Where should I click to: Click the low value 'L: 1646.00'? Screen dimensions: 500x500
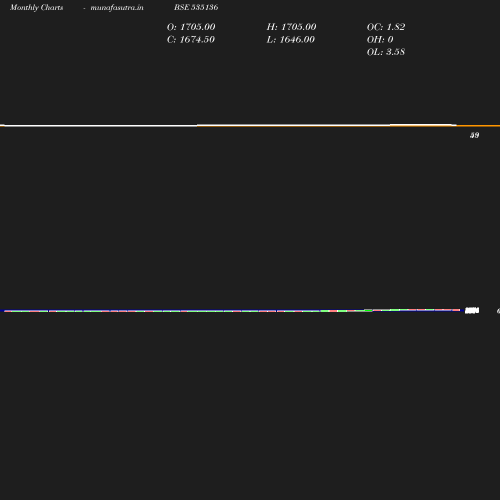(x=291, y=40)
